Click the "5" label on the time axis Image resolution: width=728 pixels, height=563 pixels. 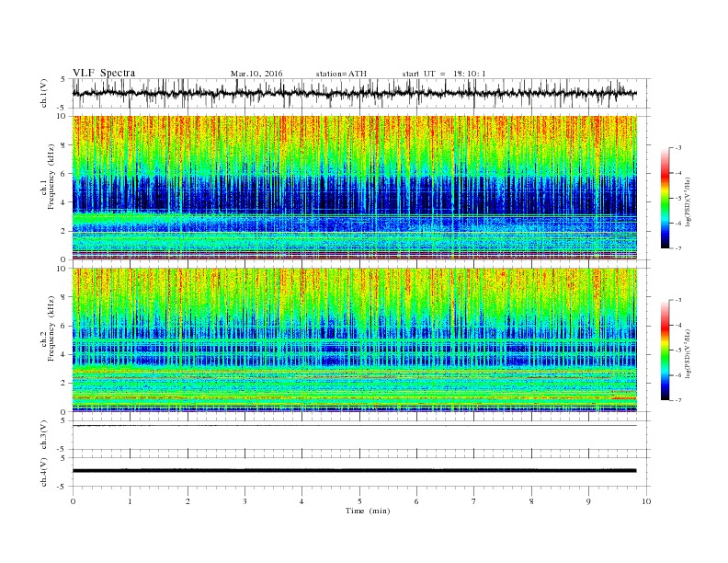pos(359,501)
